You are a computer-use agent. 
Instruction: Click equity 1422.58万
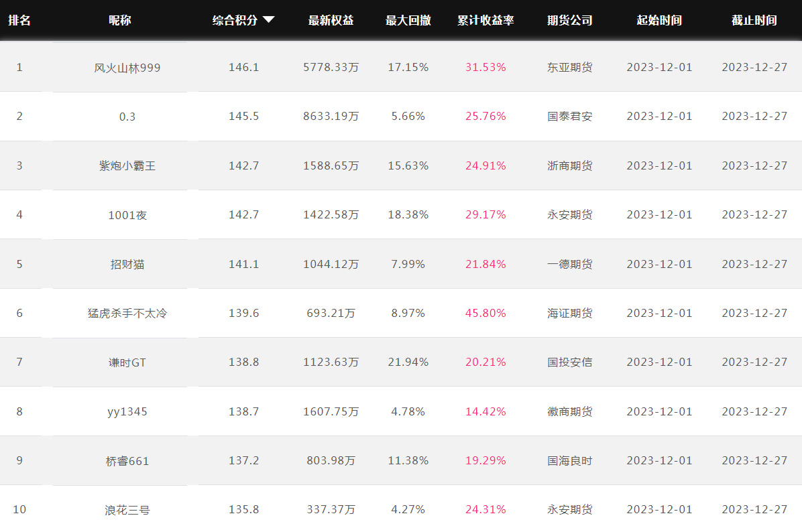point(331,214)
